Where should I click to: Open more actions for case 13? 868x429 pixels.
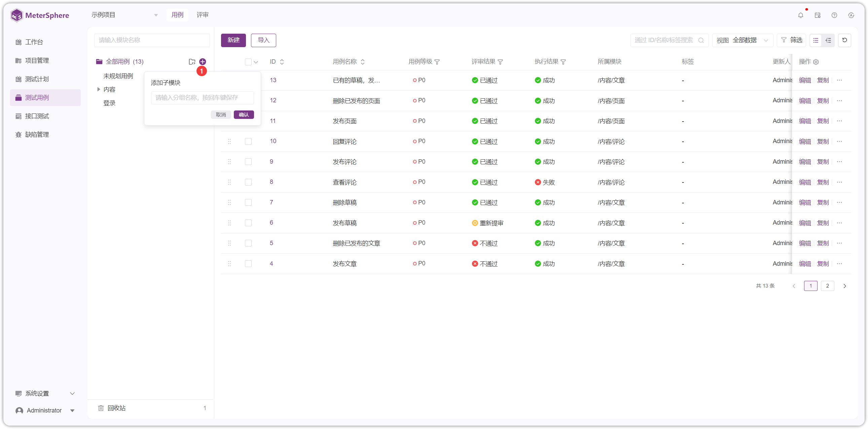[x=839, y=80]
